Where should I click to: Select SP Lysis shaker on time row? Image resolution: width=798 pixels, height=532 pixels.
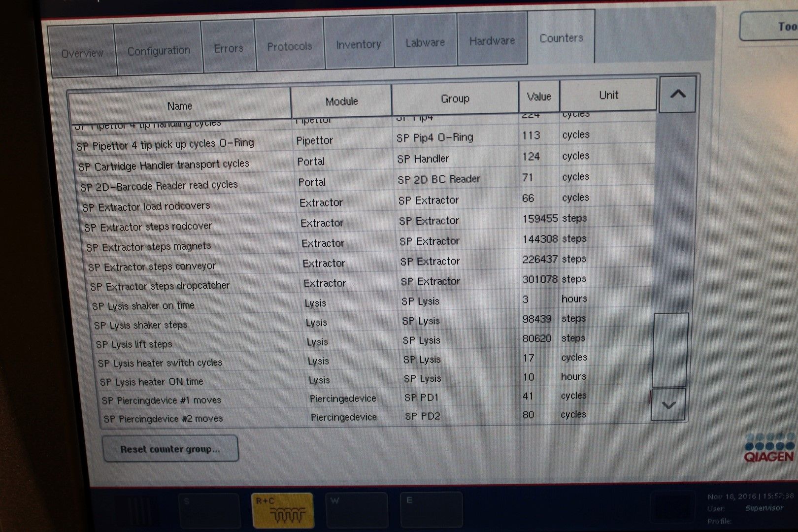[372, 302]
